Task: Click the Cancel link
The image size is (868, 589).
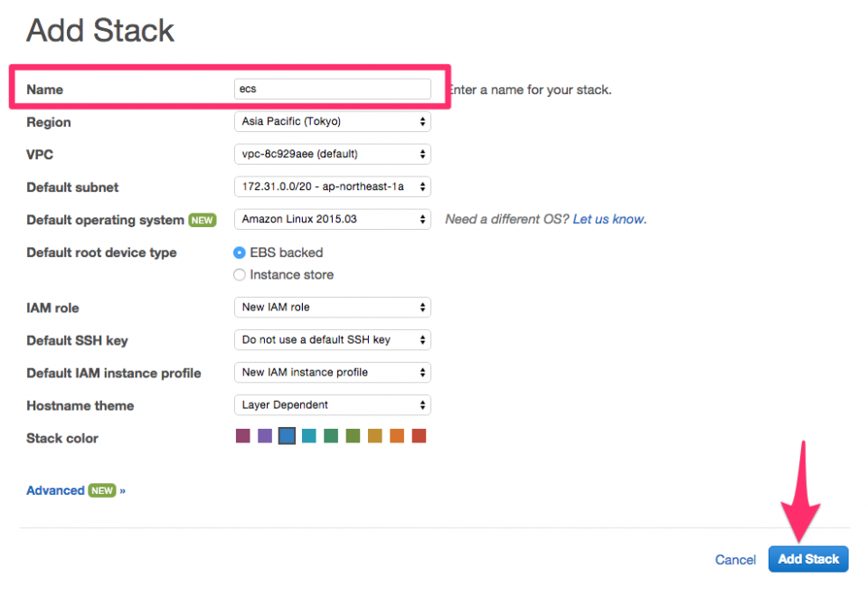Action: (x=735, y=559)
